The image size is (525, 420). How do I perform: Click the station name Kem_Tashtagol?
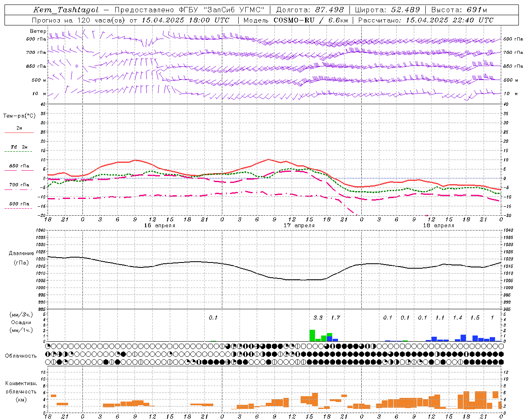[66, 10]
